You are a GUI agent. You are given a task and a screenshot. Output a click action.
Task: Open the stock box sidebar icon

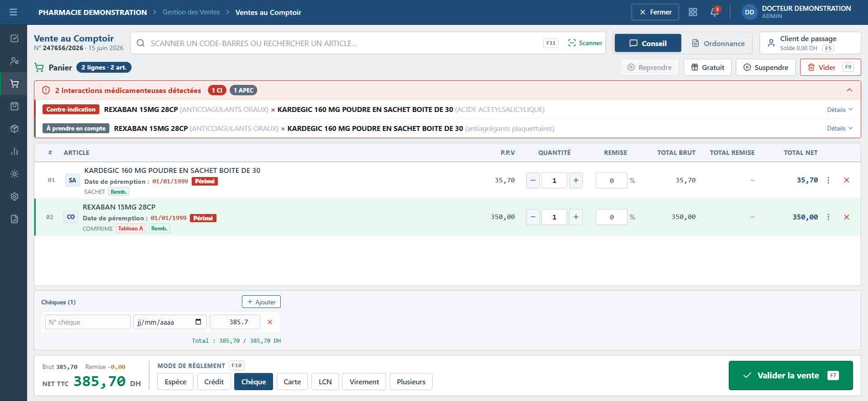click(14, 129)
